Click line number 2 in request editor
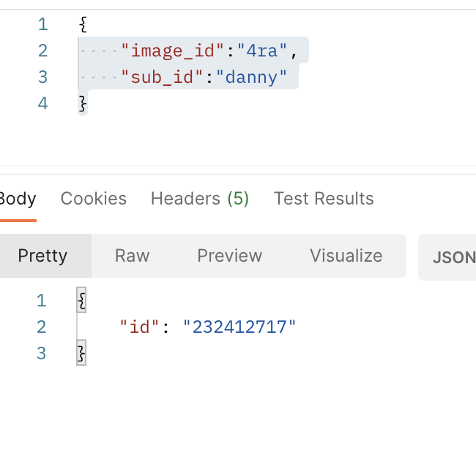Viewport: 476px width, 453px height. click(42, 51)
